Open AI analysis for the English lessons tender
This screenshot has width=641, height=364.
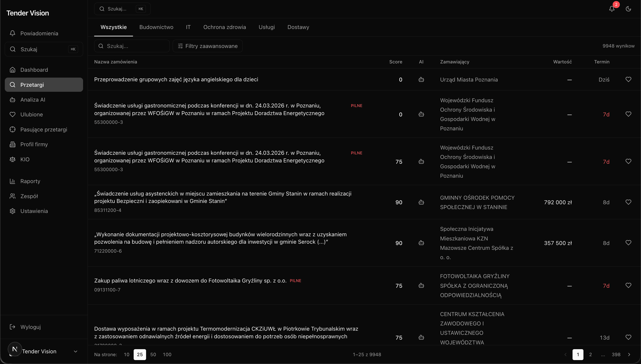click(x=421, y=80)
